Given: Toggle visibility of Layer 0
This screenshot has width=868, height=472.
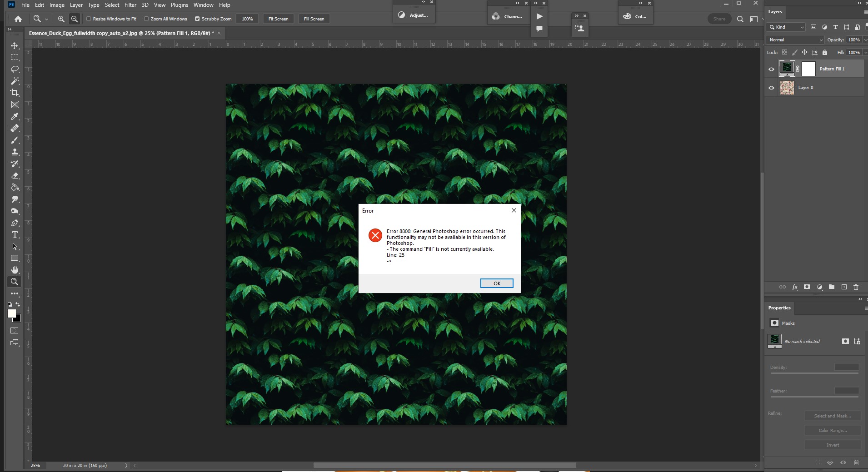Looking at the screenshot, I should (x=772, y=88).
